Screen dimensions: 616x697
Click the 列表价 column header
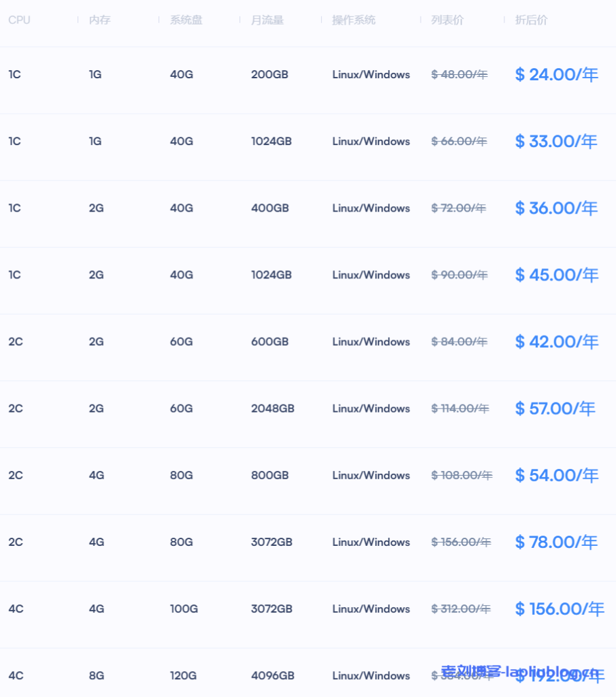(447, 20)
